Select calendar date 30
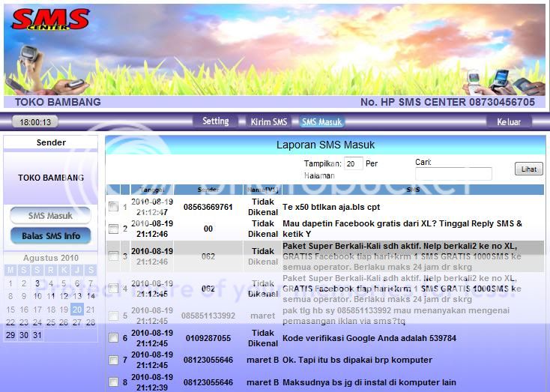 pyautogui.click(x=24, y=335)
